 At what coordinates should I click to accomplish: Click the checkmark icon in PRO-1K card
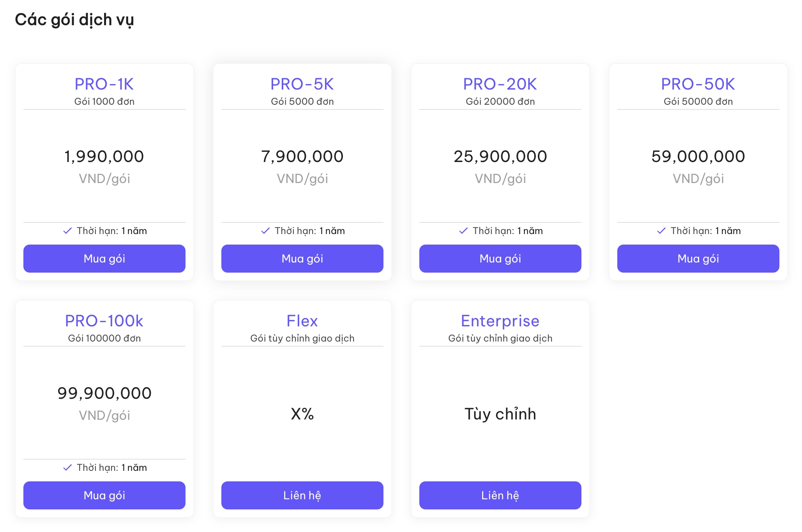(67, 231)
